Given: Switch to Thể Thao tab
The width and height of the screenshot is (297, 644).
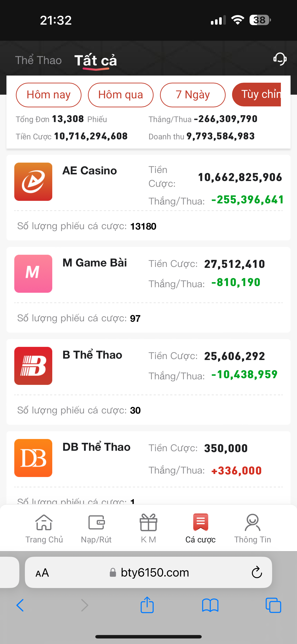Looking at the screenshot, I should (38, 60).
